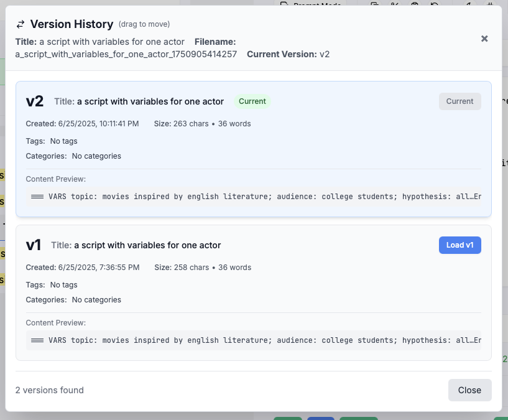Click the "No categories" text in v1
This screenshot has width=508, height=420.
96,300
